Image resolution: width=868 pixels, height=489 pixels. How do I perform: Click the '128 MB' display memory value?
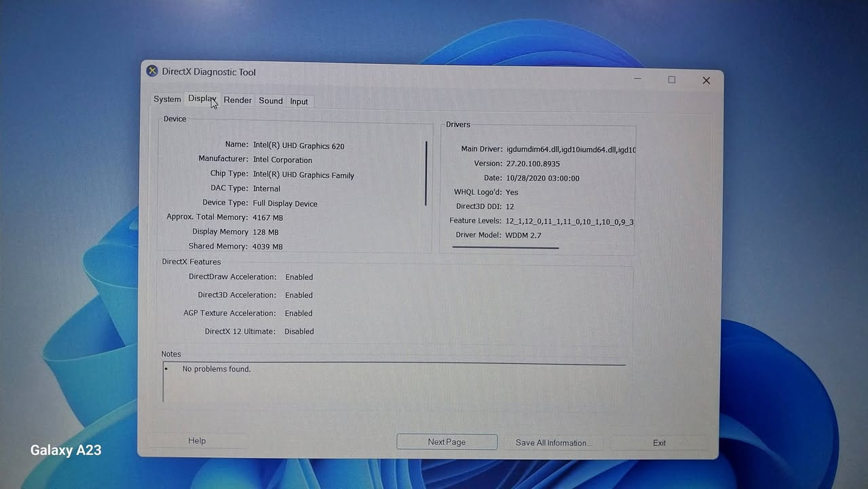coord(265,232)
